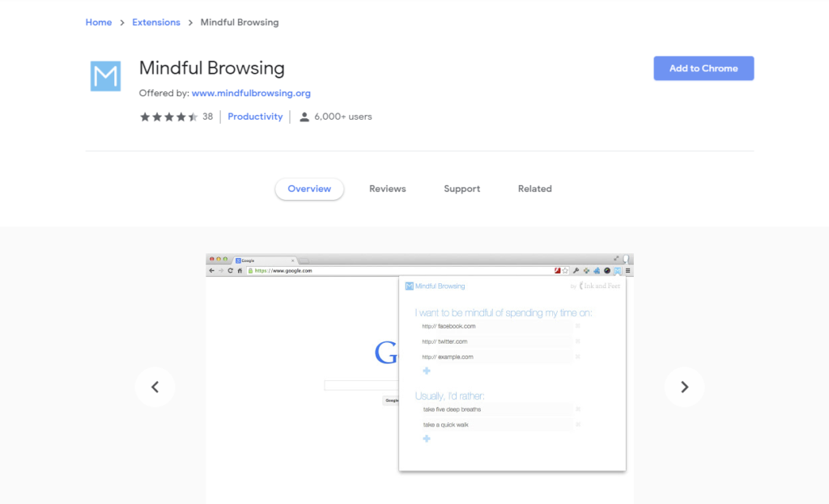Go to the Home breadcrumb link
The width and height of the screenshot is (829, 504).
[x=98, y=22]
